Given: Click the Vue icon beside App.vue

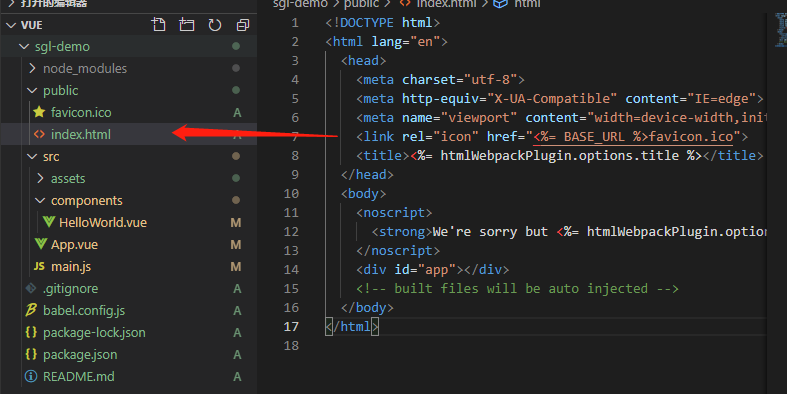Looking at the screenshot, I should point(41,244).
